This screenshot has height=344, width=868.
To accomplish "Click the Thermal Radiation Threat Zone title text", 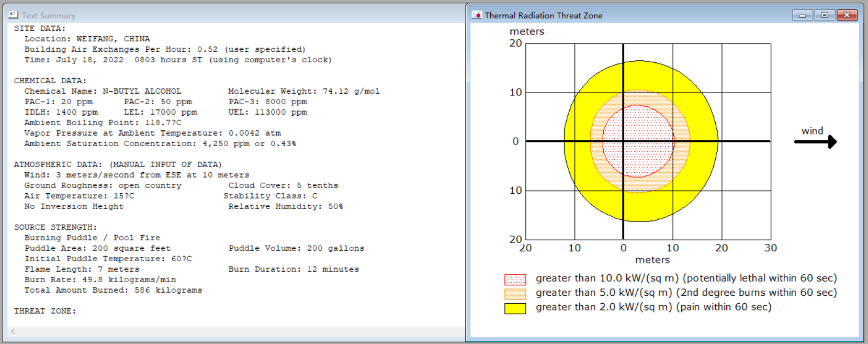I will pyautogui.click(x=543, y=16).
